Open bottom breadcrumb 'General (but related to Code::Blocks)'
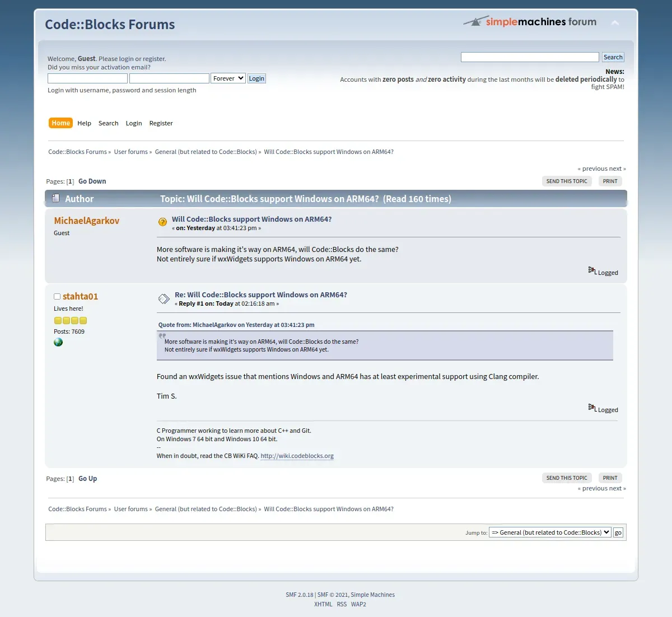This screenshot has width=672, height=617. coord(206,509)
